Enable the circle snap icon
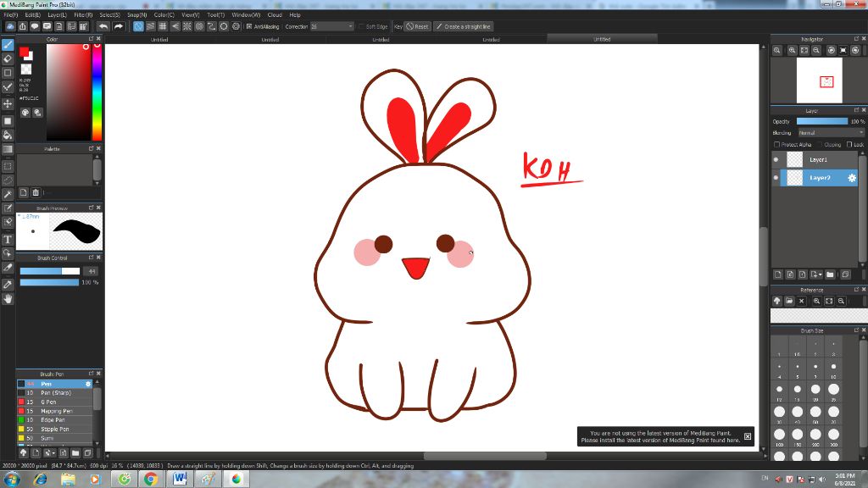The image size is (868, 488). pos(224,26)
